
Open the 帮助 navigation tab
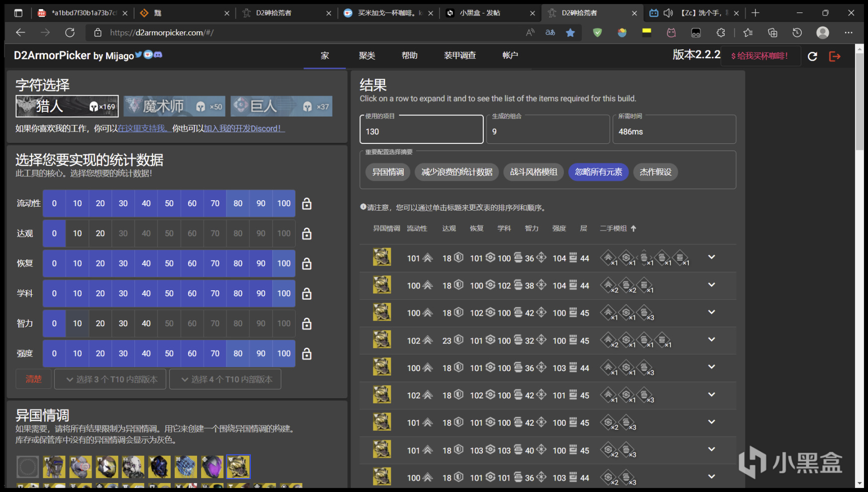[x=410, y=55]
